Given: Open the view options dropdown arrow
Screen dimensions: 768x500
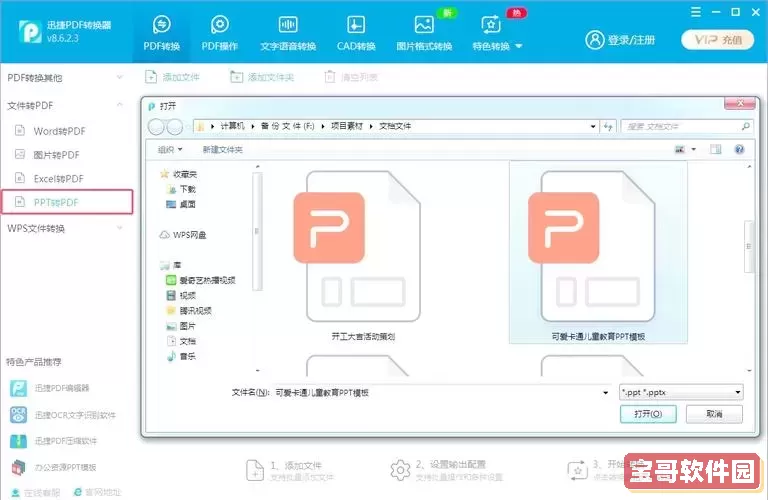Looking at the screenshot, I should point(694,149).
